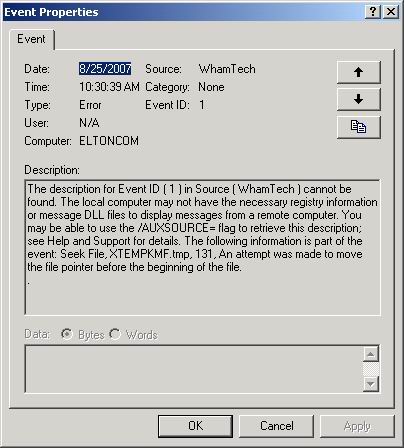
Task: Switch to the Event tab
Action: (31, 39)
